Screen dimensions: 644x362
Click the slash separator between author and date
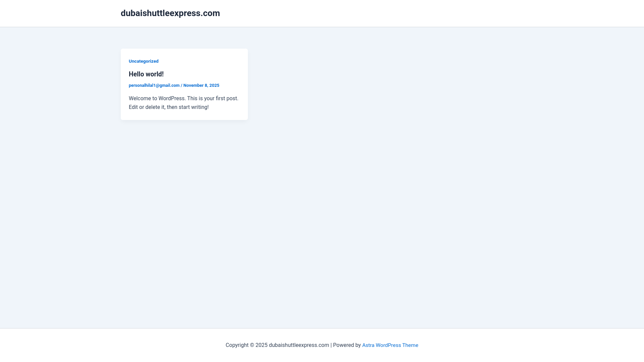click(x=181, y=85)
